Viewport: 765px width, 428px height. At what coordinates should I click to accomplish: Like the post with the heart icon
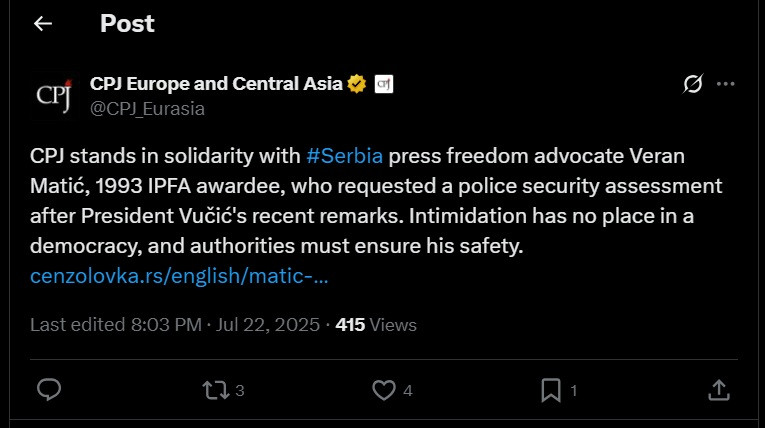384,390
